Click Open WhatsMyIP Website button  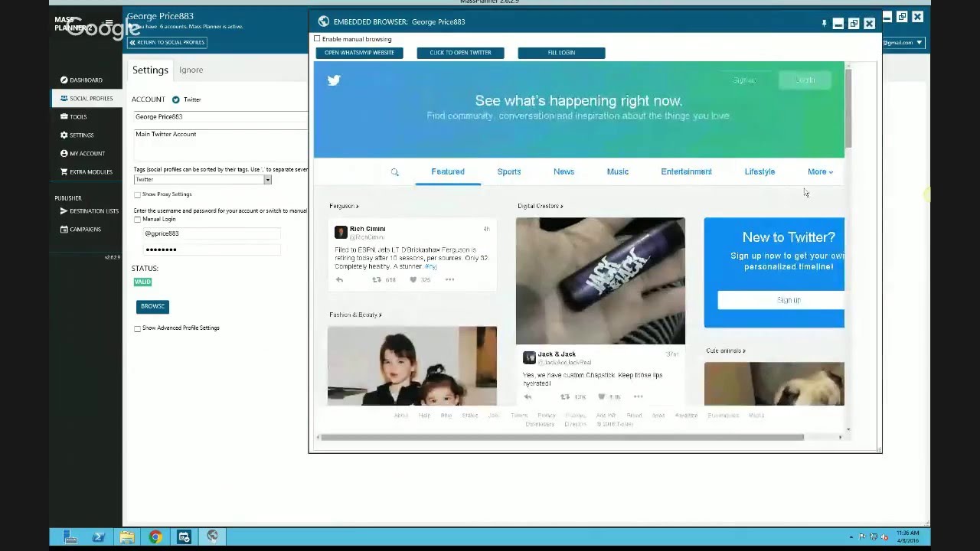(x=359, y=53)
